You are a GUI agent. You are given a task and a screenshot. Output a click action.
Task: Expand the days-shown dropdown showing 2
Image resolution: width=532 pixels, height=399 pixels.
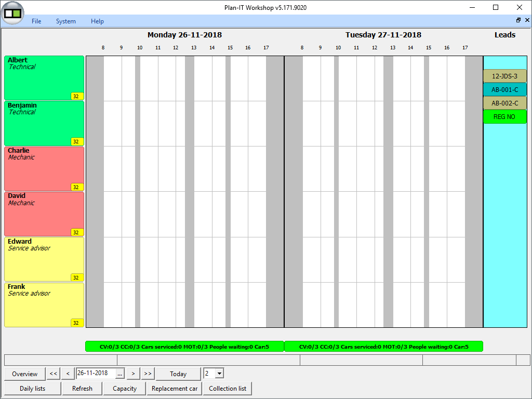(219, 374)
